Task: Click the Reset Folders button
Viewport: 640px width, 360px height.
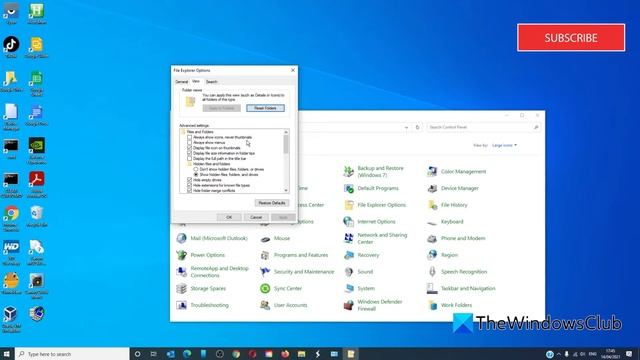Action: point(265,108)
